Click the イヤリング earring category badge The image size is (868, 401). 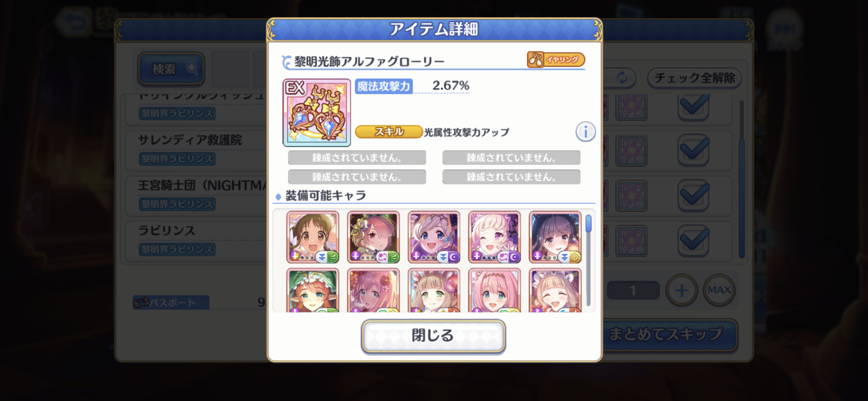click(556, 60)
